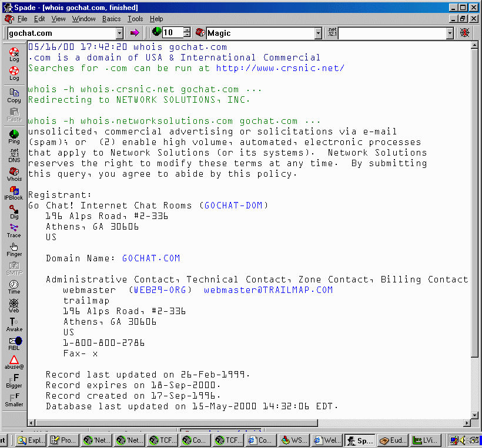Make text larger with the Bigger button

click(14, 381)
